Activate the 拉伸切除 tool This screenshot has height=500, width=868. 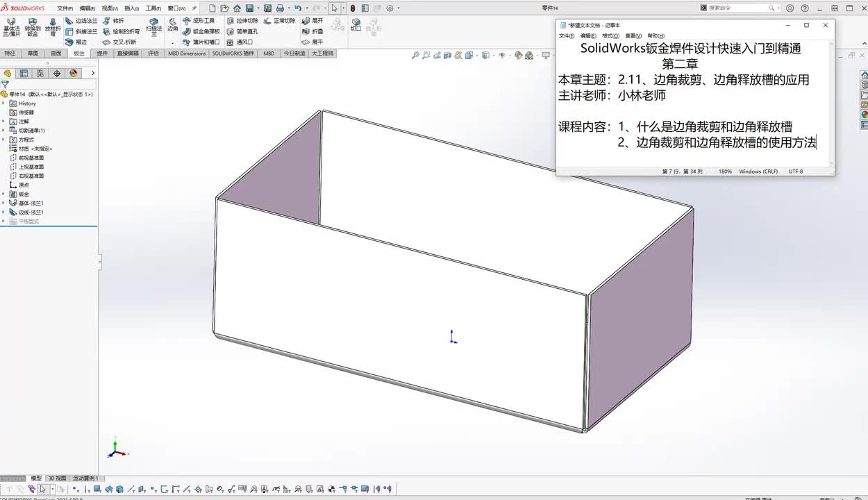[242, 21]
